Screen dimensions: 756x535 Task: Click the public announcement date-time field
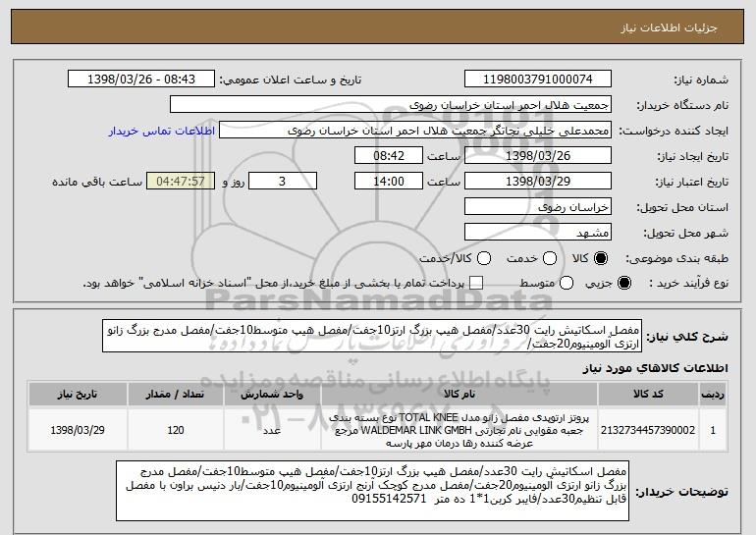click(x=141, y=80)
